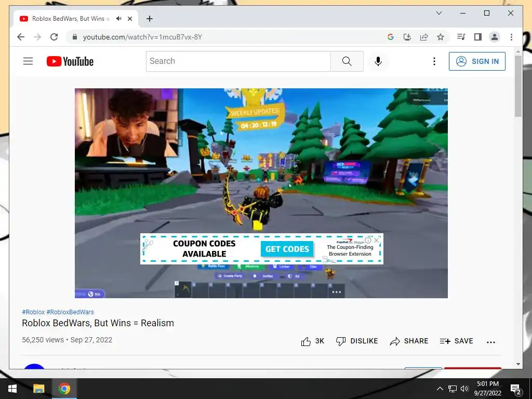Click browser forward arrow
The height and width of the screenshot is (399, 532).
(37, 37)
